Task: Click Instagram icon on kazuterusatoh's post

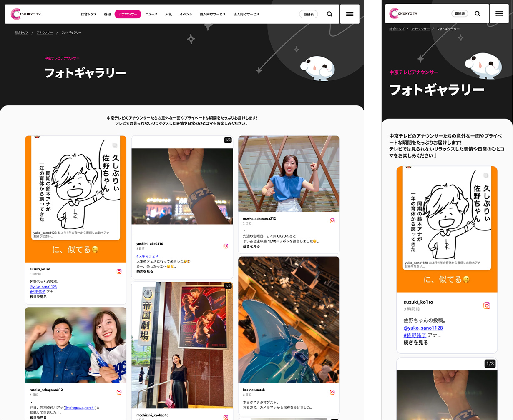Action: click(332, 392)
